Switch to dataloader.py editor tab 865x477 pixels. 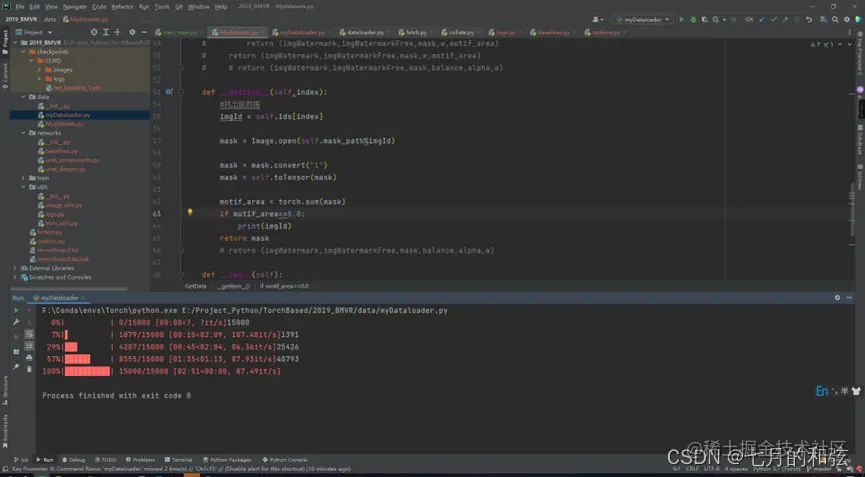click(x=365, y=33)
